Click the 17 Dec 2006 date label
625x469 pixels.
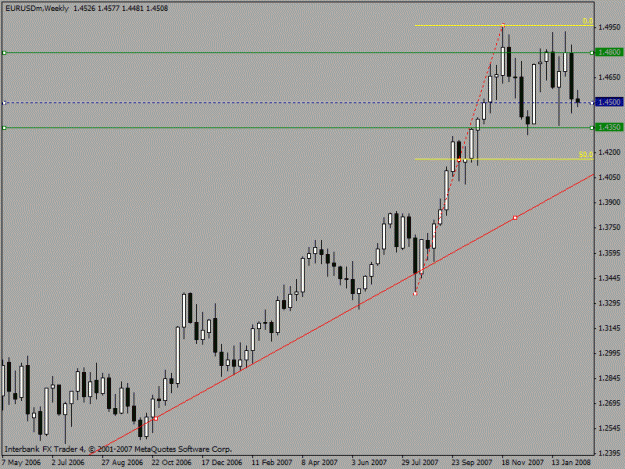click(222, 463)
